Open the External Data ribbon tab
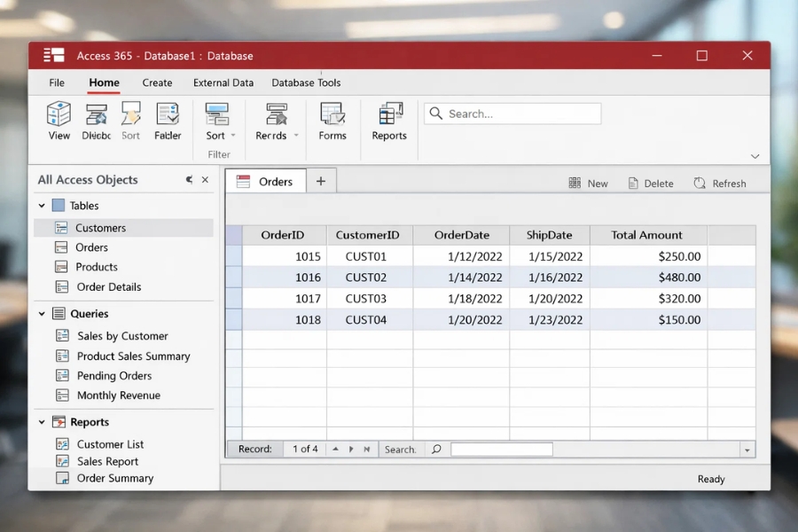The width and height of the screenshot is (798, 532). point(223,82)
